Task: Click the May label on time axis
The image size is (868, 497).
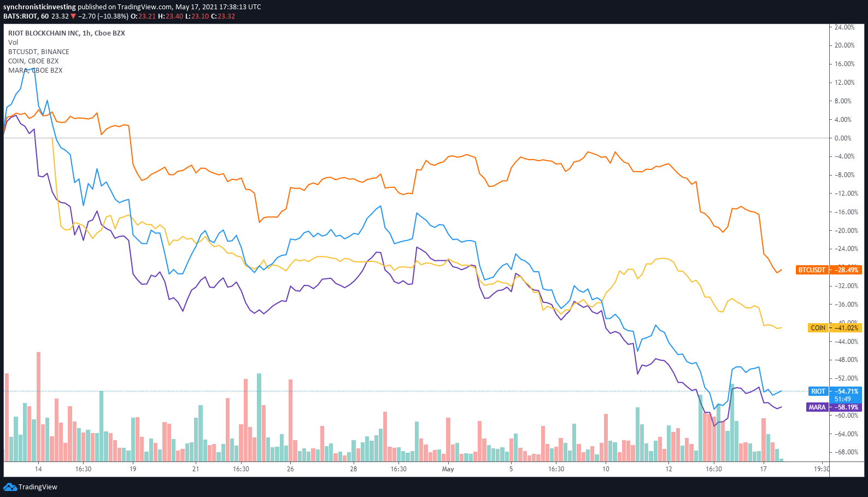Action: click(448, 469)
